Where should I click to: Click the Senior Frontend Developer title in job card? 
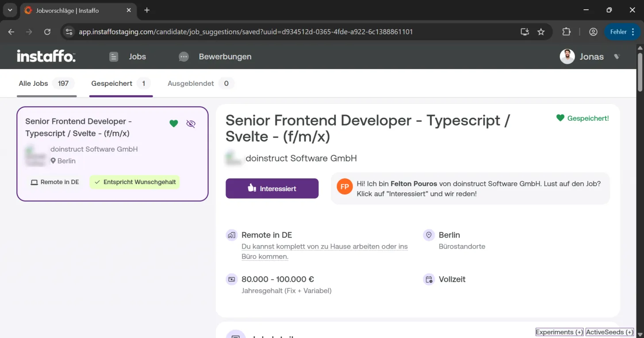(x=79, y=127)
